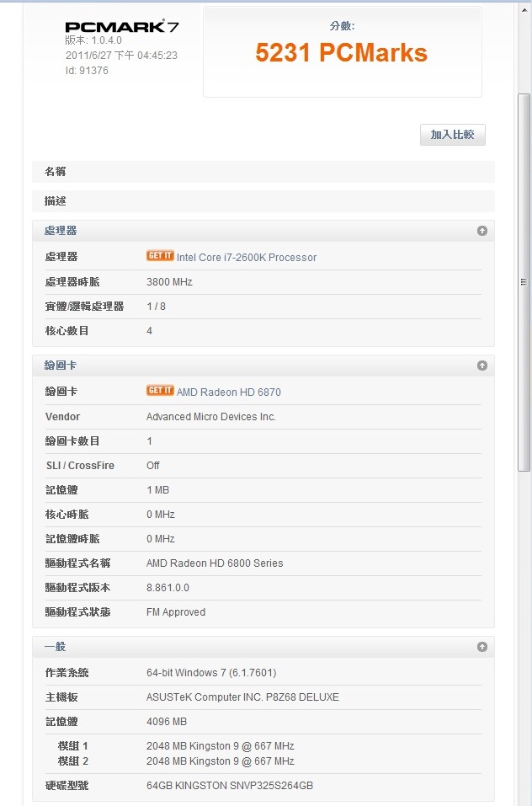Viewport: 532px width, 806px height.
Task: Click the PCMark 7 logo
Action: (x=121, y=26)
